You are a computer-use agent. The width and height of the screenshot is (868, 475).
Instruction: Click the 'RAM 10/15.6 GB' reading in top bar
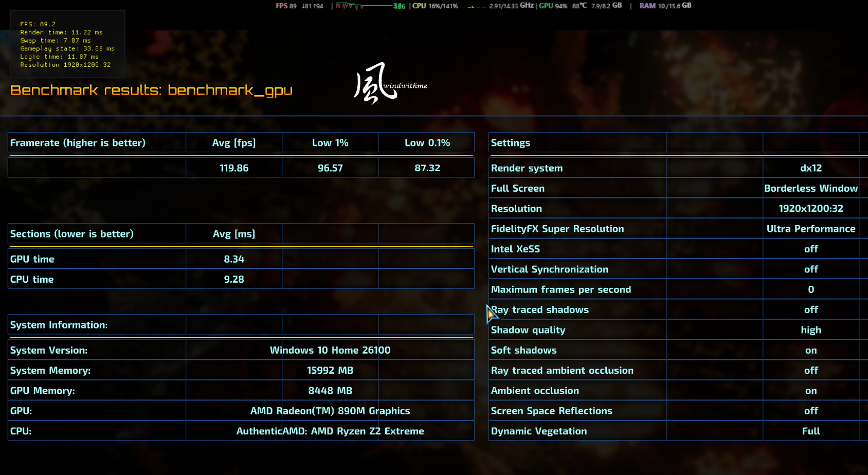665,6
